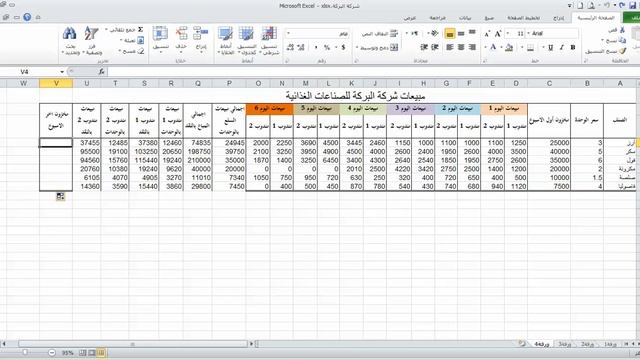Open Conditional Formatting button
Viewport: 640px width, 360px height.
tap(269, 40)
